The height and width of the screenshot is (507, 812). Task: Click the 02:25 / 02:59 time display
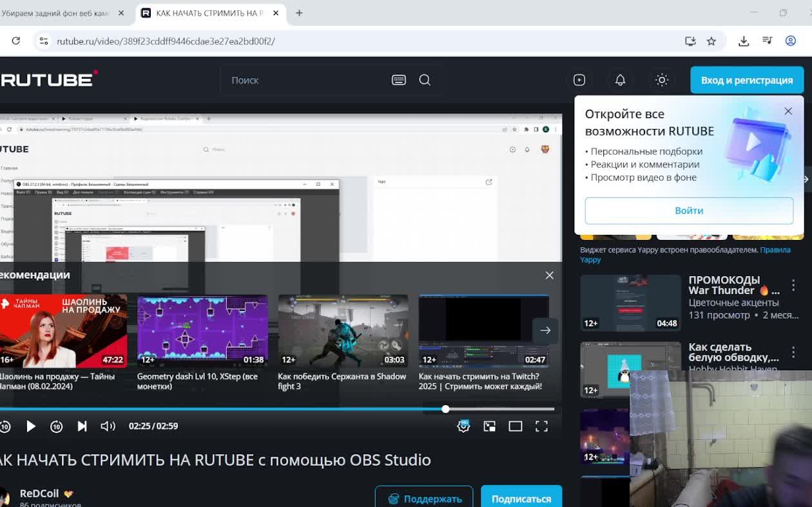[153, 426]
